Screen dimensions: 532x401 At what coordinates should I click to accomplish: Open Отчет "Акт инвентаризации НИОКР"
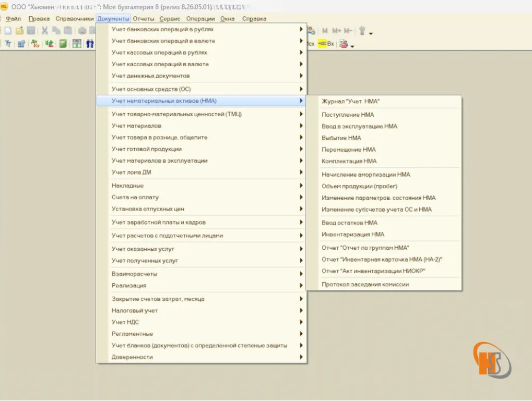pyautogui.click(x=384, y=271)
